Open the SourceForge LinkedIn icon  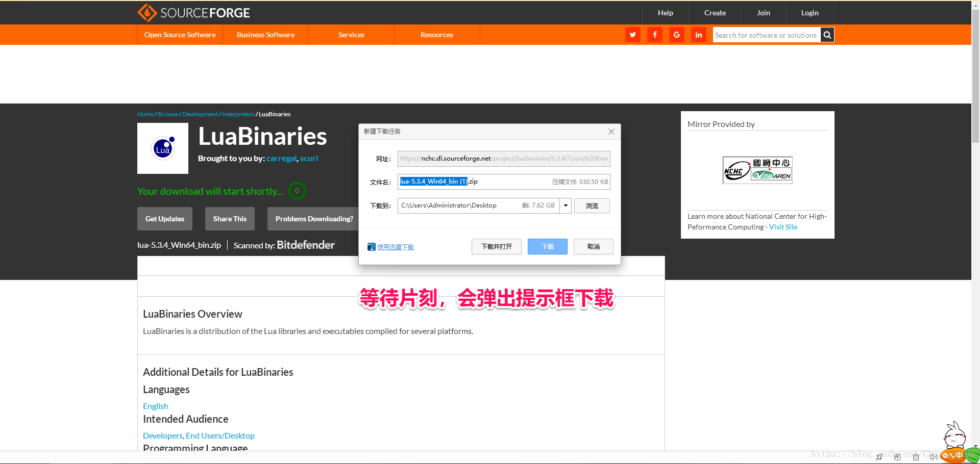699,35
